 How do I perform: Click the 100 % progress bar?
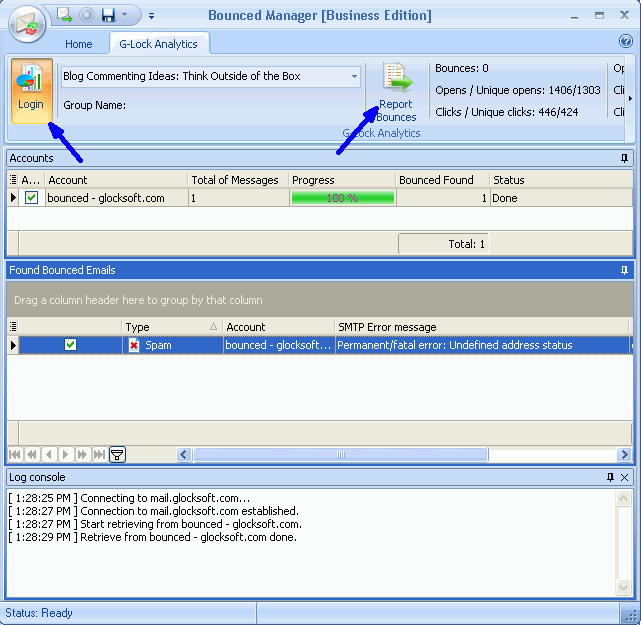point(343,198)
